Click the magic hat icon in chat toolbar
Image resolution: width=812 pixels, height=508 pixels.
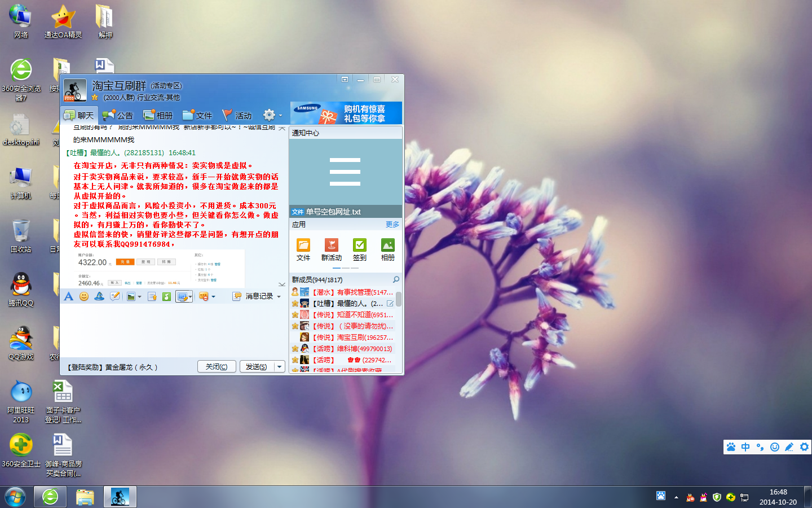(99, 296)
